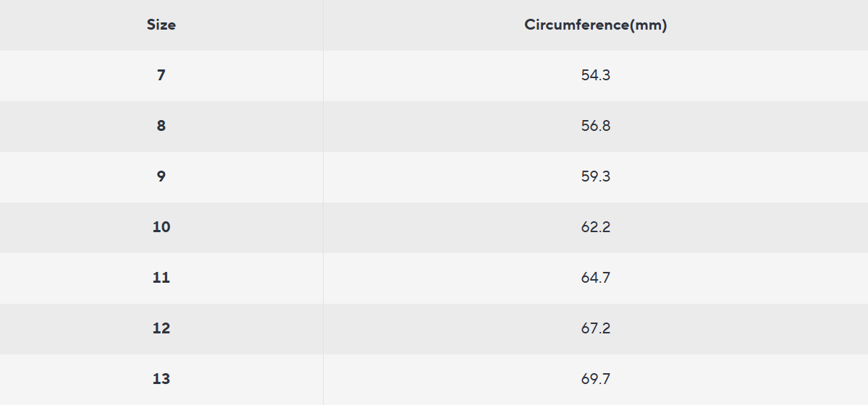868x405 pixels.
Task: Click the 59.3 circumference value
Action: pyautogui.click(x=595, y=176)
